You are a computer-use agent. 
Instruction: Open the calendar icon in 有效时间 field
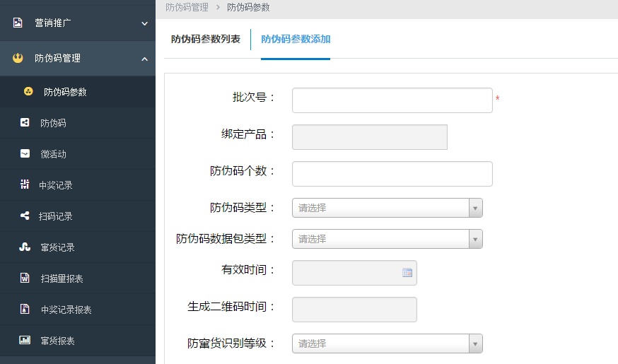click(407, 273)
